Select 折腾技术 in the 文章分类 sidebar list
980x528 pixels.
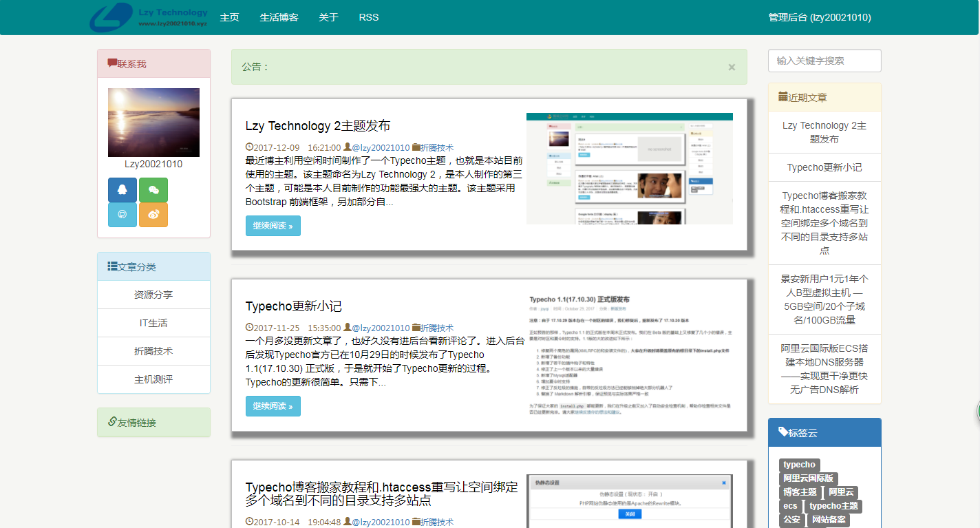tap(153, 351)
